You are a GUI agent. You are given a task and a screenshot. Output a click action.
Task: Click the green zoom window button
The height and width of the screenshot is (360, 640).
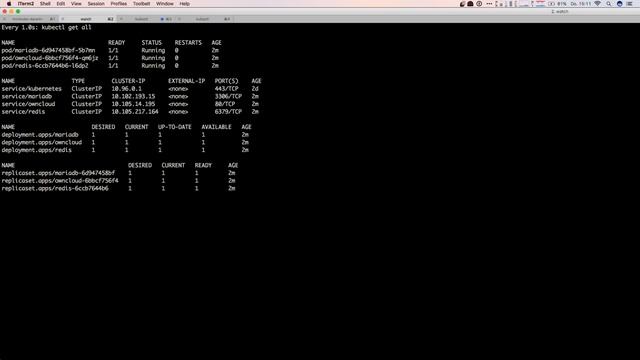click(x=18, y=11)
